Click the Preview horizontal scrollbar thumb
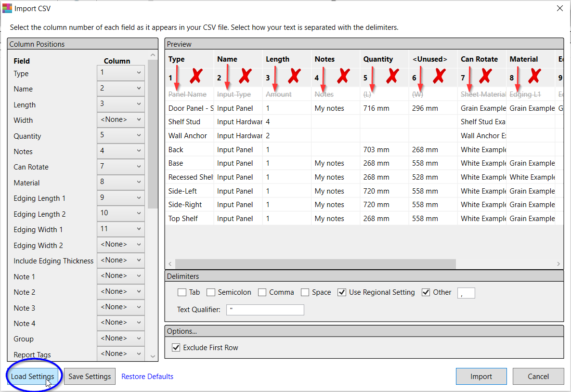Viewport: 571px width, 392px height. (315, 264)
